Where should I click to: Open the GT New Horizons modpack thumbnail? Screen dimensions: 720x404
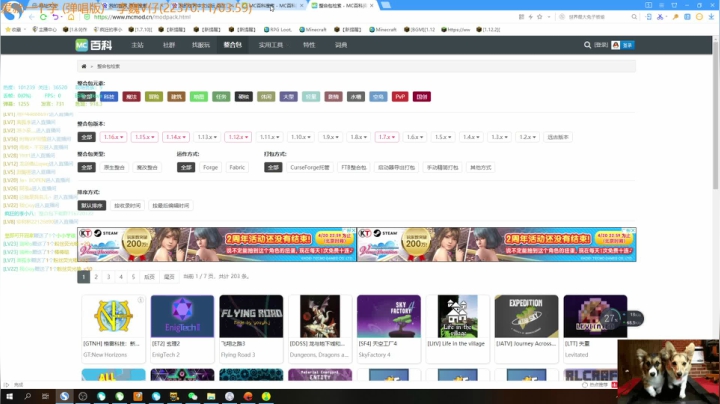coord(113,316)
